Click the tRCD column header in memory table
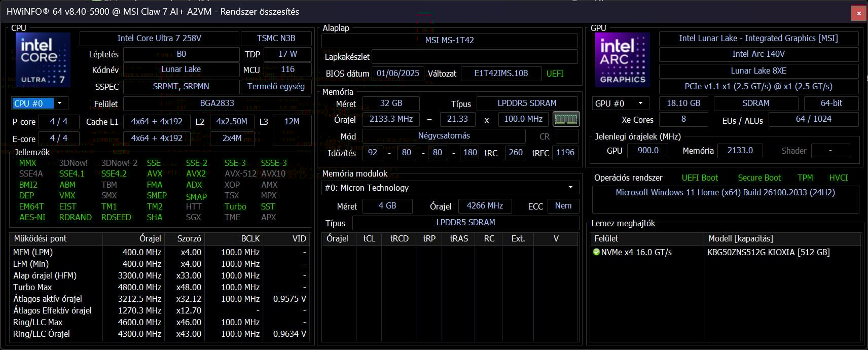 click(x=399, y=238)
